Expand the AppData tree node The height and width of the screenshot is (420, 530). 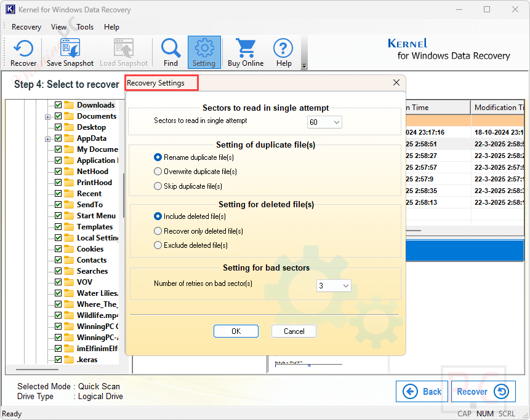(x=47, y=139)
